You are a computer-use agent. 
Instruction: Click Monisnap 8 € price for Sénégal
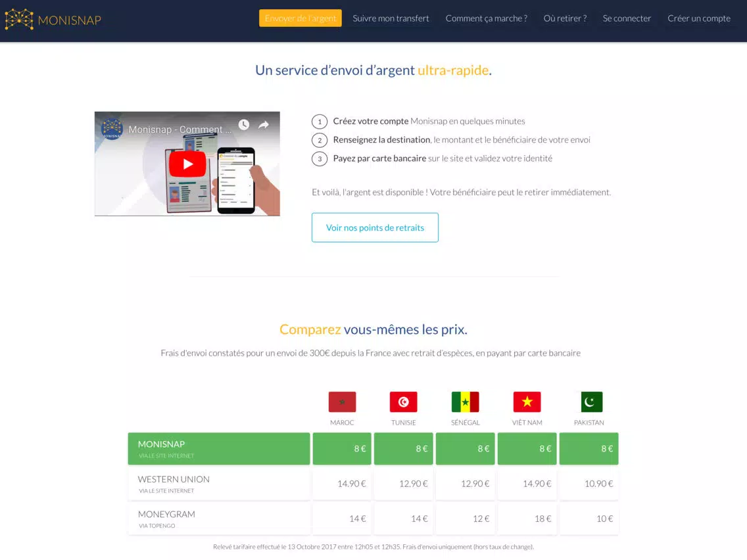(466, 448)
